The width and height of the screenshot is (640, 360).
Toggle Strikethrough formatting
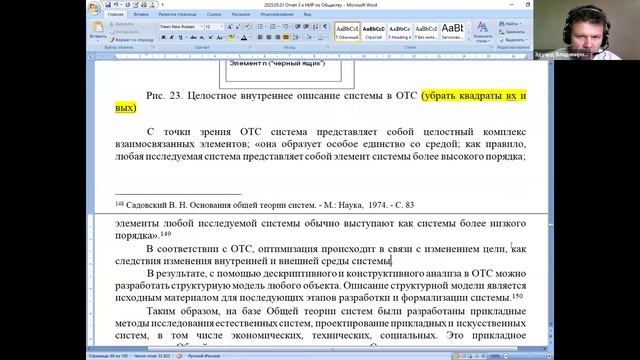coord(193,37)
